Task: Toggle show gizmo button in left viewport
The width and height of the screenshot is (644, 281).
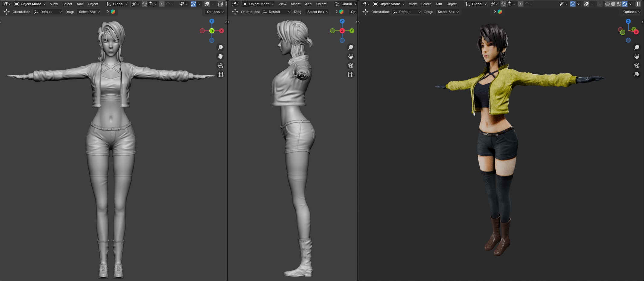Action: [193, 4]
